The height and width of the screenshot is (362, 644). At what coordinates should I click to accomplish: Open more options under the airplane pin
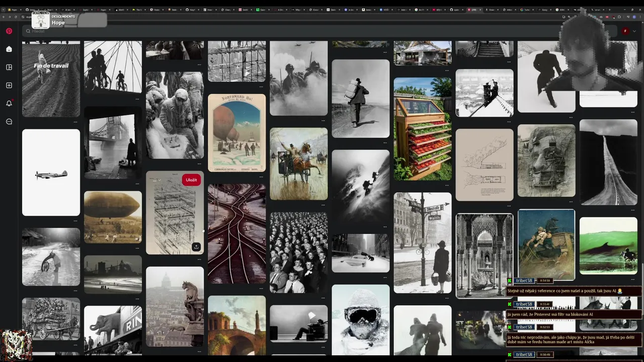75,220
